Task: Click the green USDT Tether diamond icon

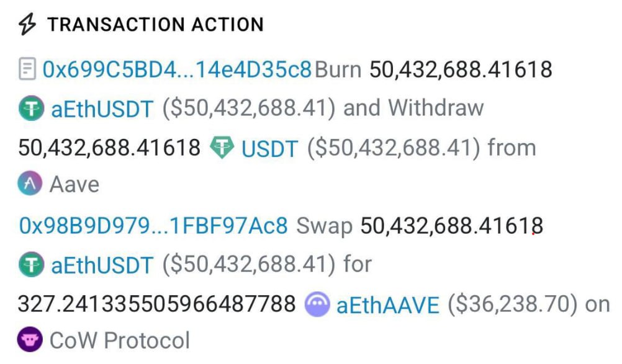Action: (x=222, y=148)
